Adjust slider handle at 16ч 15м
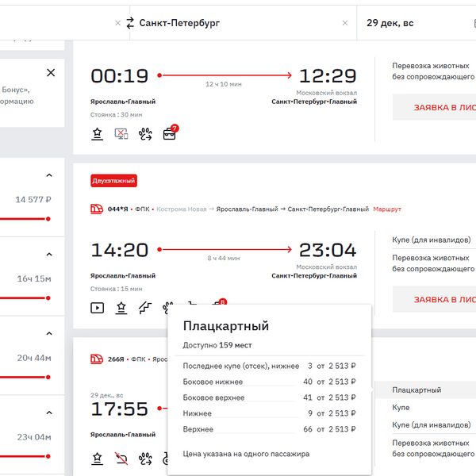This screenshot has width=476, height=476. [x=48, y=298]
